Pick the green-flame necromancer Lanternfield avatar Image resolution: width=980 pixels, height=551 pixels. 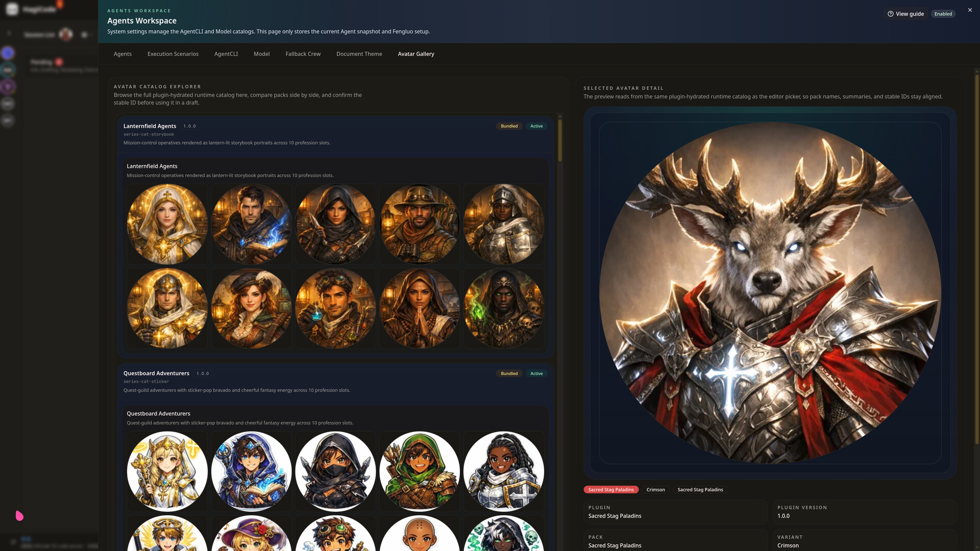coord(503,308)
